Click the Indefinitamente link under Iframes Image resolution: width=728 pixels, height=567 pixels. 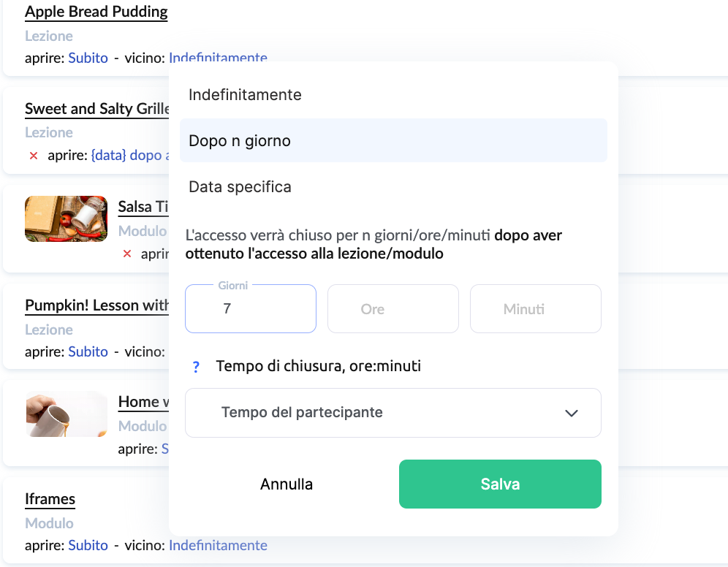tap(218, 545)
